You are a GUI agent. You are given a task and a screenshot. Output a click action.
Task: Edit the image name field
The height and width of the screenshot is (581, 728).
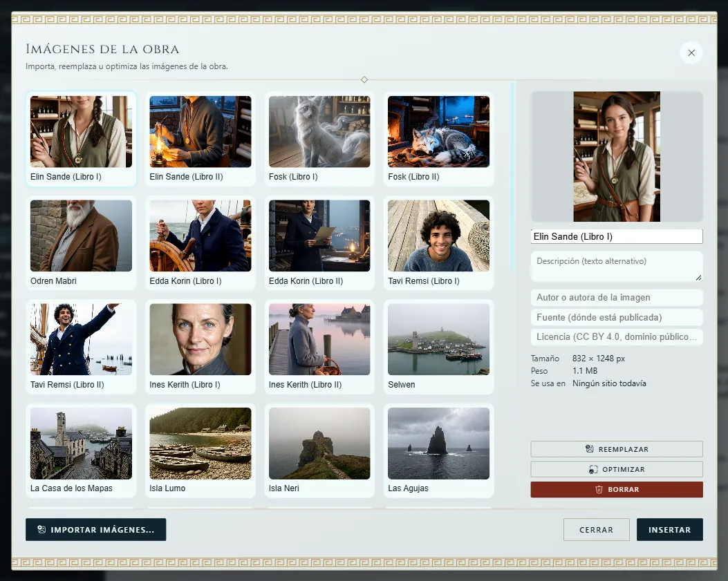(617, 237)
